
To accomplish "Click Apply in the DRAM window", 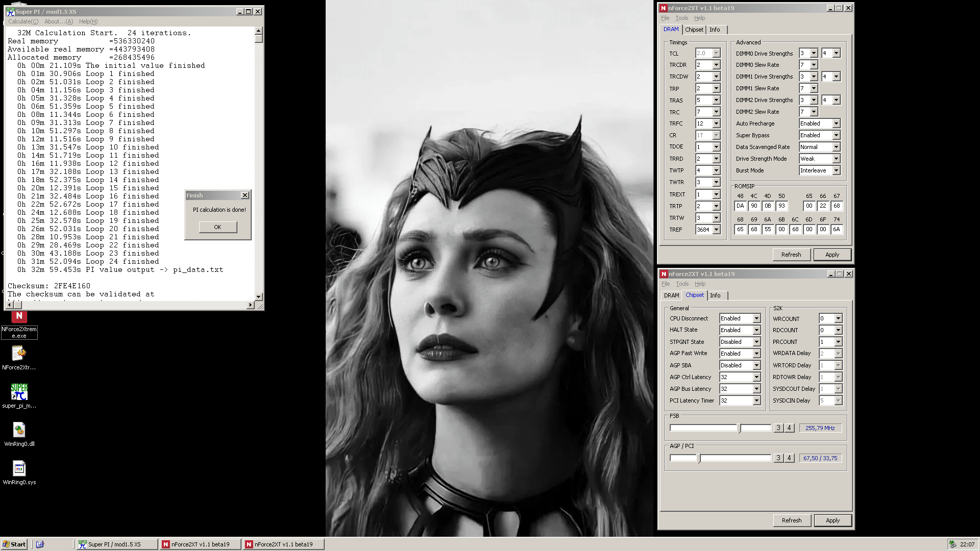I will 832,255.
